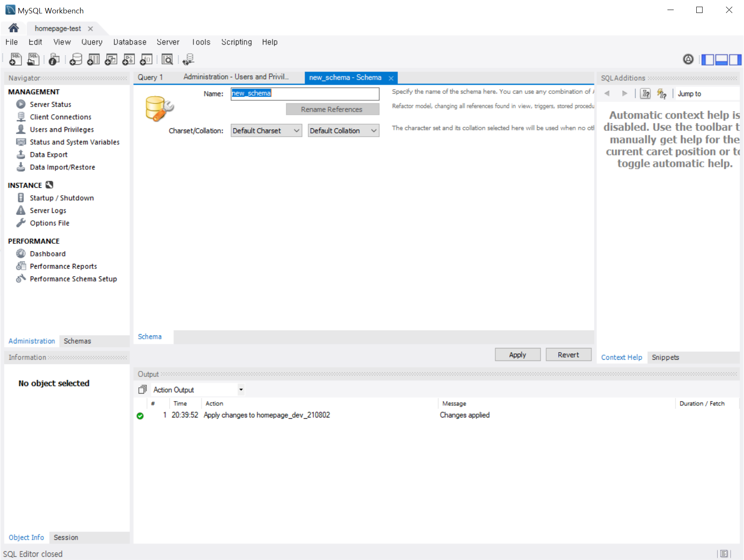Open the object inspector icon
This screenshot has height=560, width=744.
[54, 59]
